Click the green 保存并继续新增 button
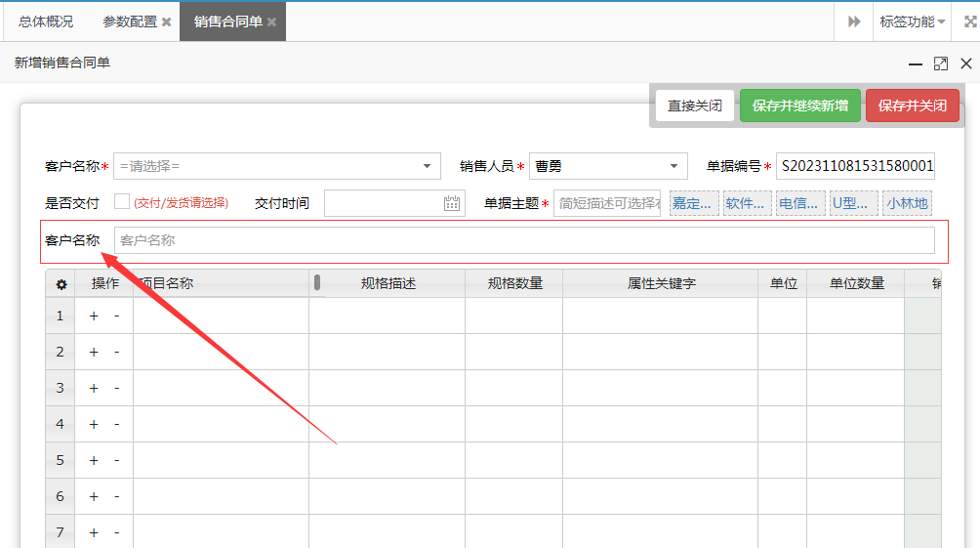Viewport: 980px width, 548px height. tap(800, 105)
